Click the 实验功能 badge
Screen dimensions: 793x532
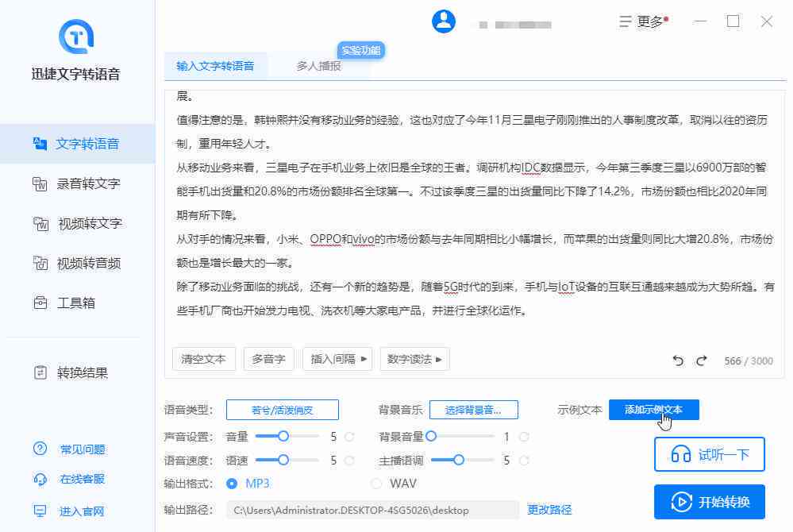coord(360,51)
